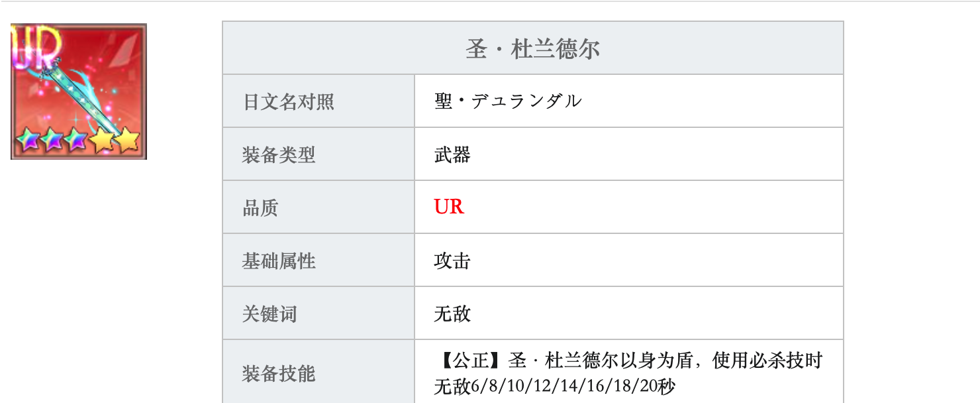The height and width of the screenshot is (403, 980).
Task: Click the 无敌 keyword value
Action: [452, 314]
